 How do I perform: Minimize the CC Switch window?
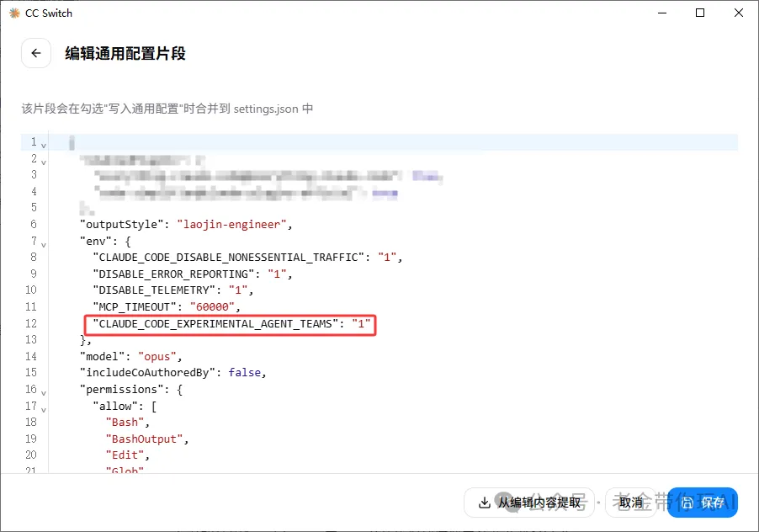click(662, 13)
